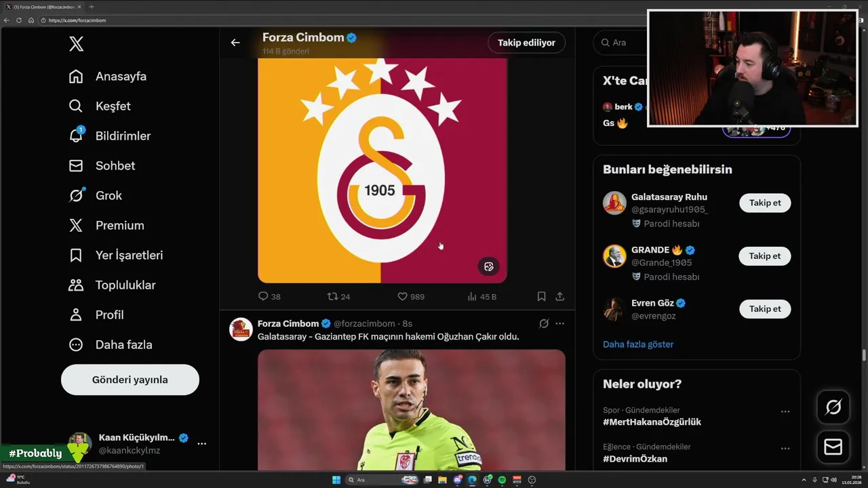Open floating messages envelope button
This screenshot has width=868, height=488.
(x=833, y=447)
